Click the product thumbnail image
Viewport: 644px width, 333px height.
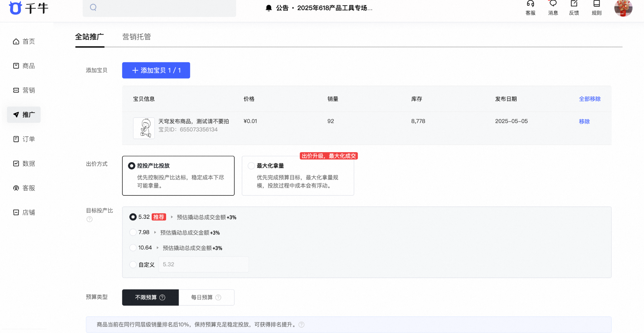(144, 128)
